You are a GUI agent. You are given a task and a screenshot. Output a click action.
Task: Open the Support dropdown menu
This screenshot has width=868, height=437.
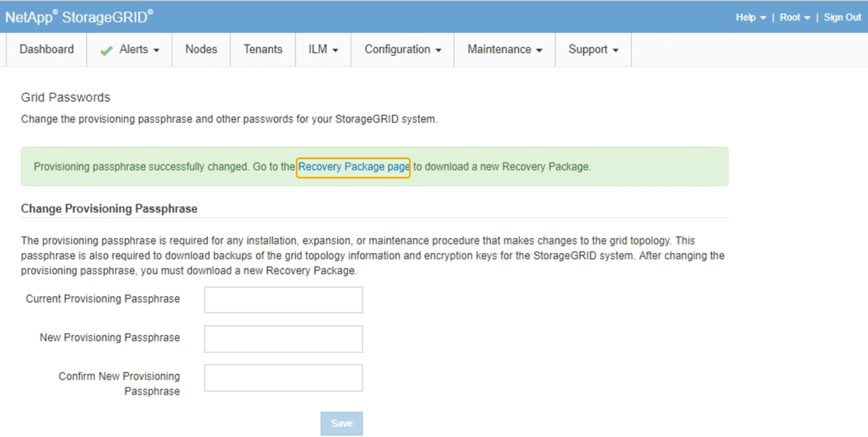pyautogui.click(x=593, y=50)
